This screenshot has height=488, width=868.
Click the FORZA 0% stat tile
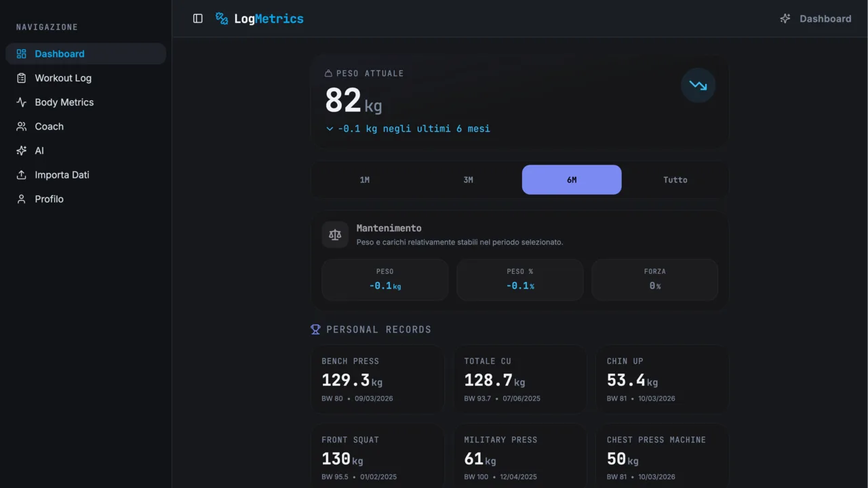tap(655, 280)
